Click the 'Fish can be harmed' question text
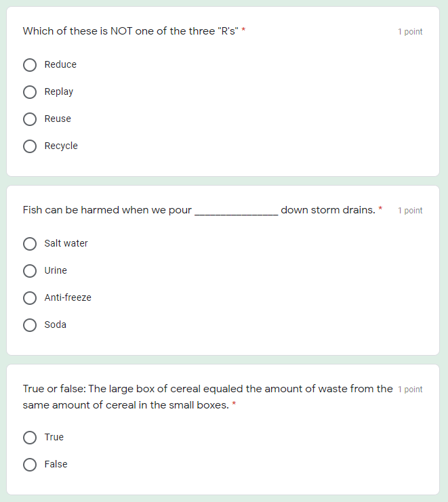Viewport: 448px width, 502px height. click(x=107, y=210)
